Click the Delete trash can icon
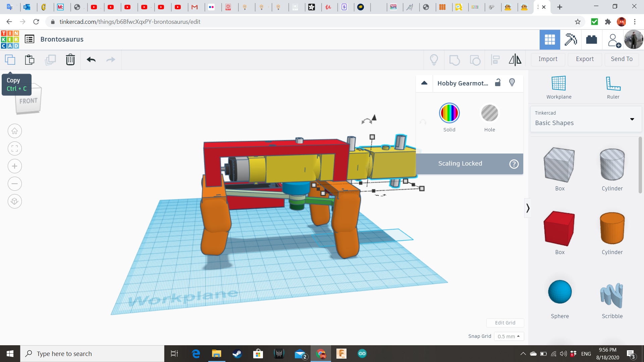The height and width of the screenshot is (362, 644). (70, 60)
